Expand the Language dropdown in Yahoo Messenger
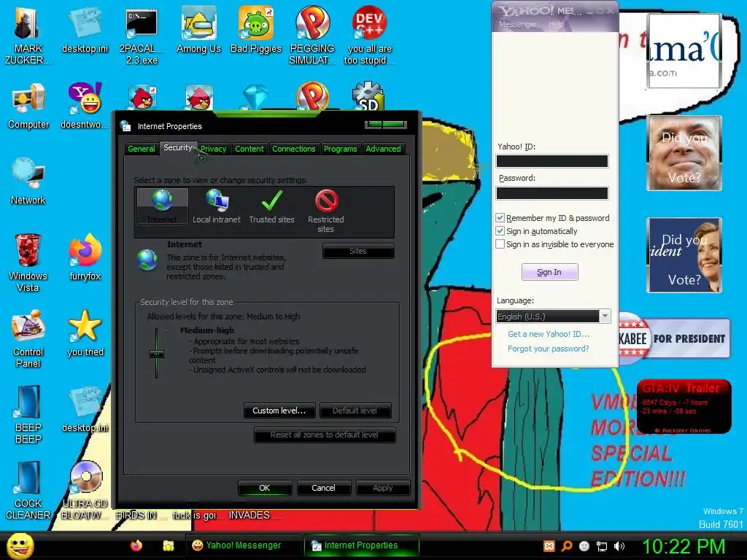 pos(605,316)
